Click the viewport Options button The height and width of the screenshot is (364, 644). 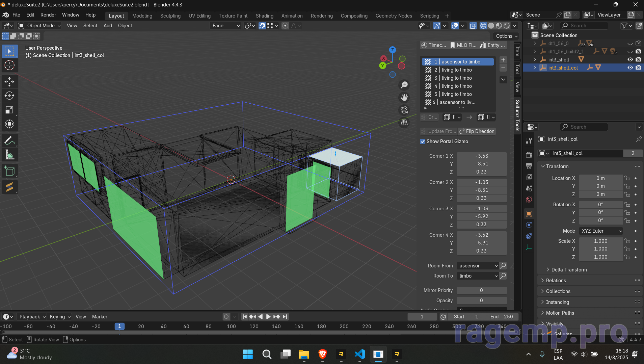coord(507,36)
